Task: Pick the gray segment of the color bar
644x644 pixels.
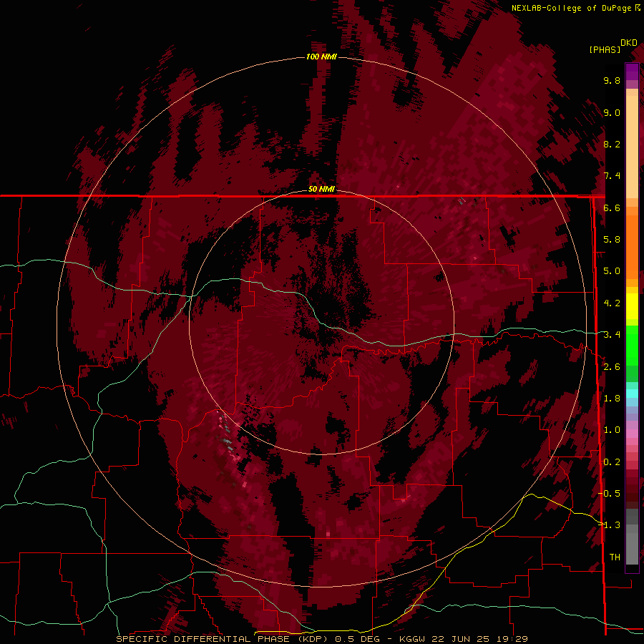Action: (x=632, y=538)
